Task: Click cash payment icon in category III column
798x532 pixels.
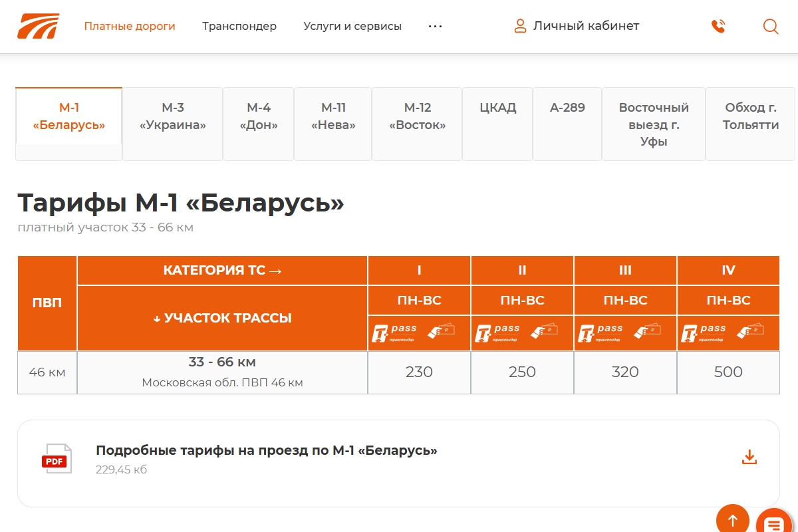Action: (648, 330)
